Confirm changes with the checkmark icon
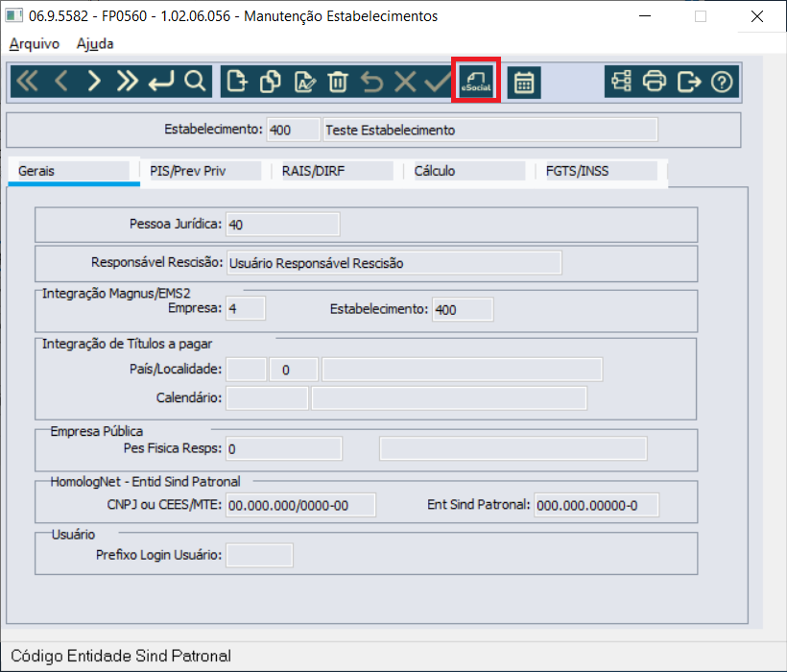This screenshot has width=787, height=672. [x=438, y=82]
